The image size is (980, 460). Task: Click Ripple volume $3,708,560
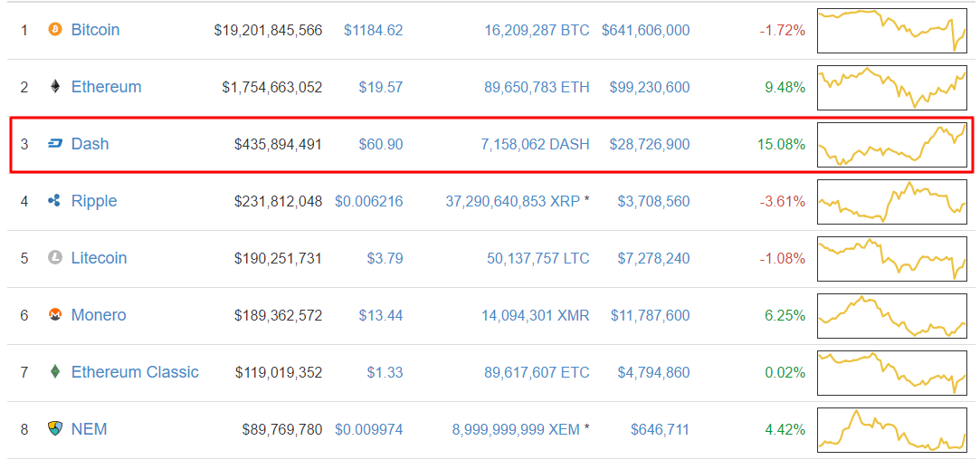coord(653,202)
